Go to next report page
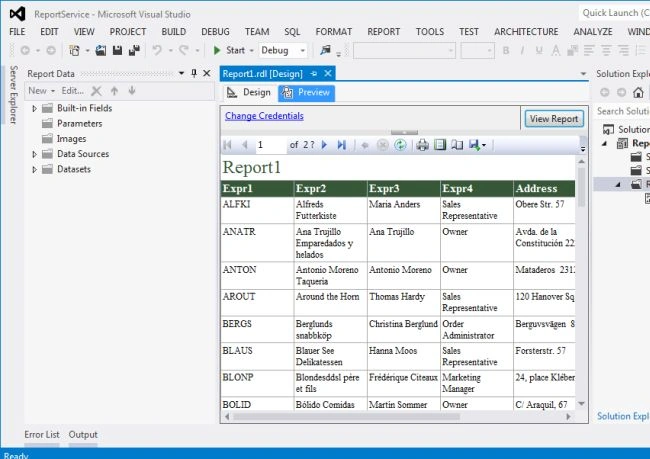The width and height of the screenshot is (650, 459). click(x=325, y=145)
